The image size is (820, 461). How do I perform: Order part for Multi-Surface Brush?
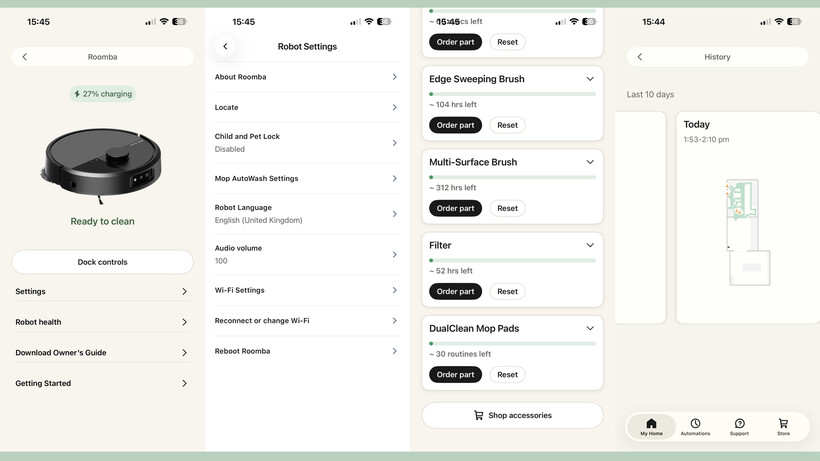click(455, 208)
